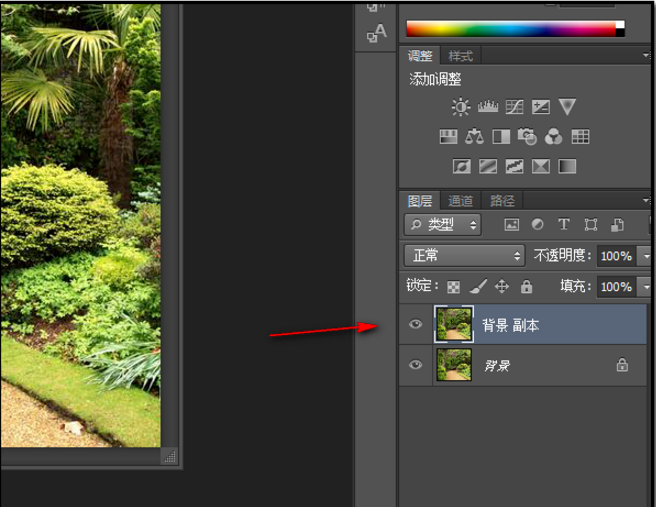Switch to the 样式 tab
Screen dimensions: 656x507
[x=460, y=56]
